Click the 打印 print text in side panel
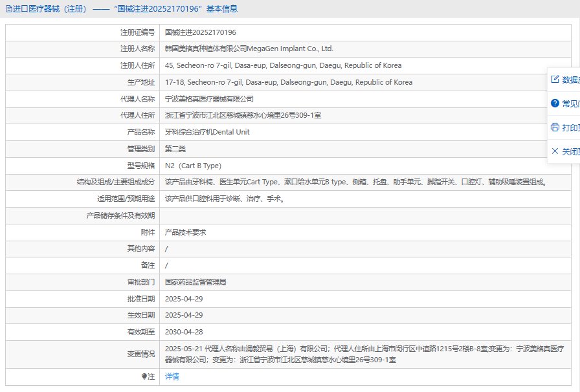Screen dimensions: 580x392 point(570,127)
